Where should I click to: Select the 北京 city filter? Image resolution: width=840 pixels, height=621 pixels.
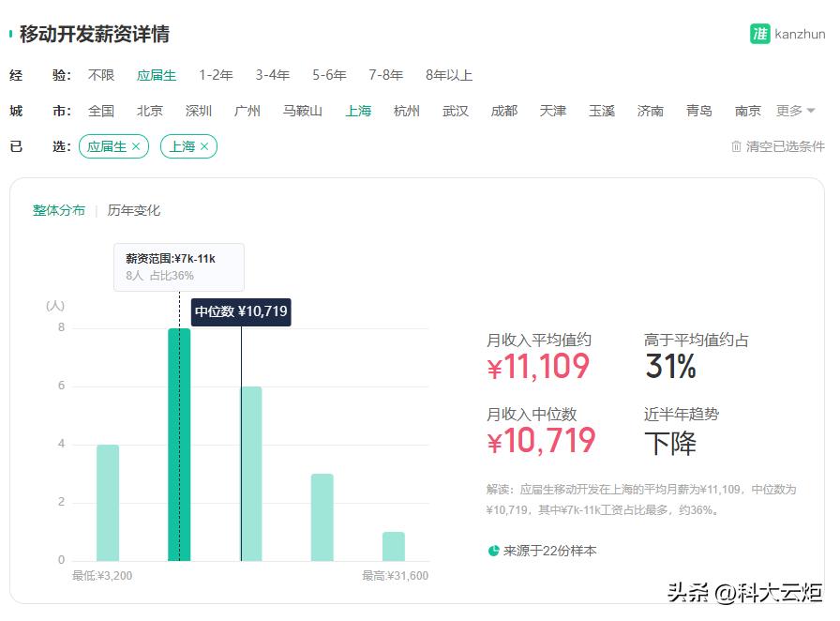[150, 110]
